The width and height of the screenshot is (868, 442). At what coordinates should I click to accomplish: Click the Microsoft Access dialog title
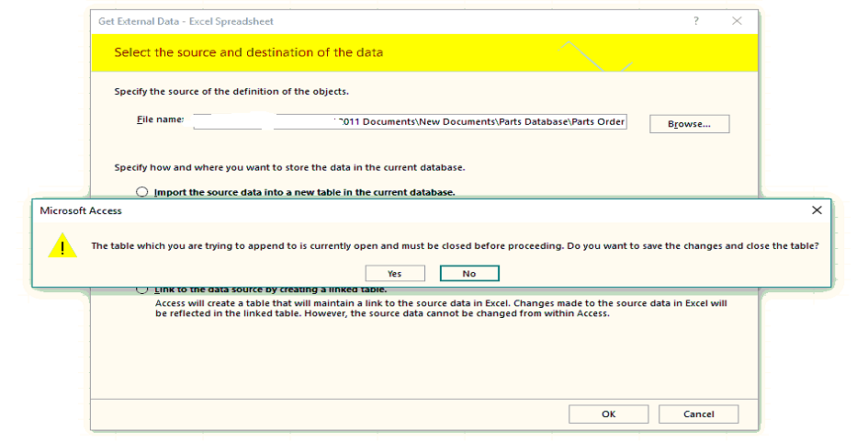(x=81, y=210)
